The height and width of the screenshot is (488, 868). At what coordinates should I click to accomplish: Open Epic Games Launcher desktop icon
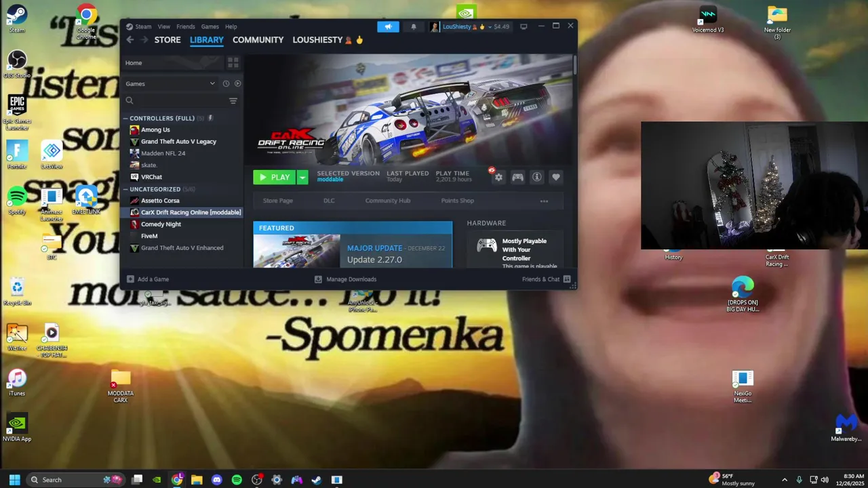pyautogui.click(x=17, y=112)
